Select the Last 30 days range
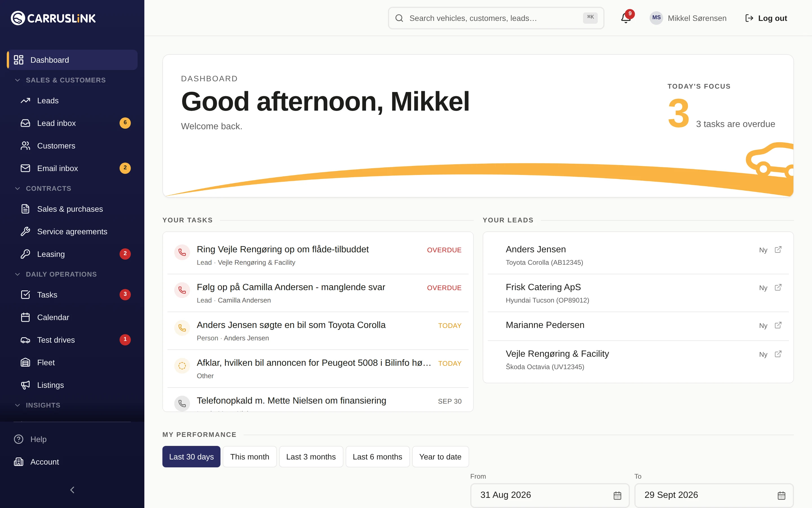The image size is (812, 508). pos(191,457)
